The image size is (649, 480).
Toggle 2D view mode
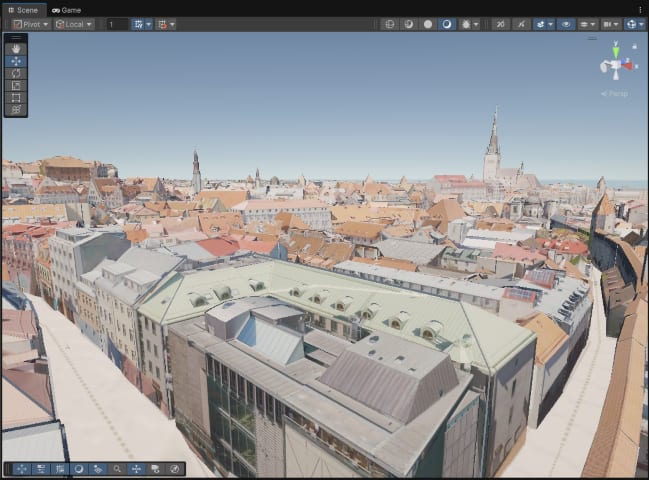point(500,24)
